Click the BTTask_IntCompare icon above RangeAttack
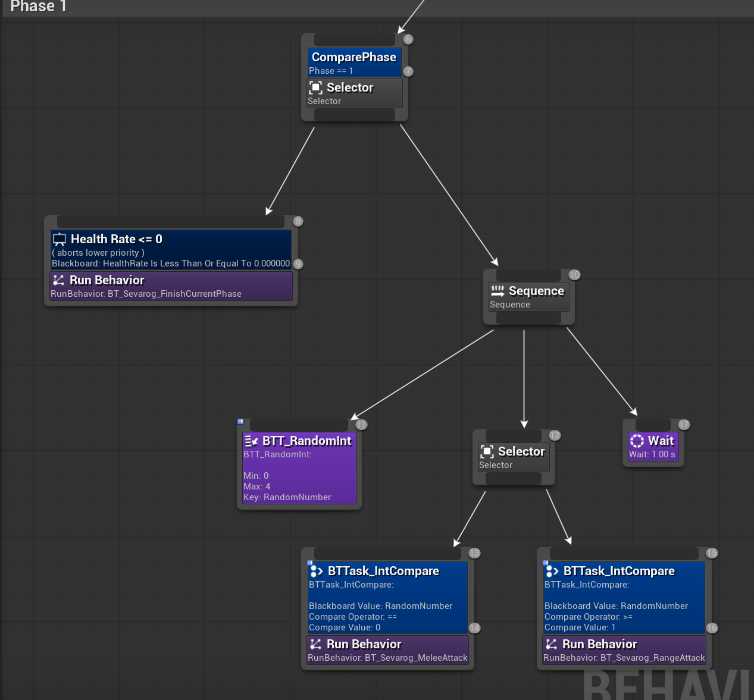This screenshot has width=754, height=700. [552, 571]
